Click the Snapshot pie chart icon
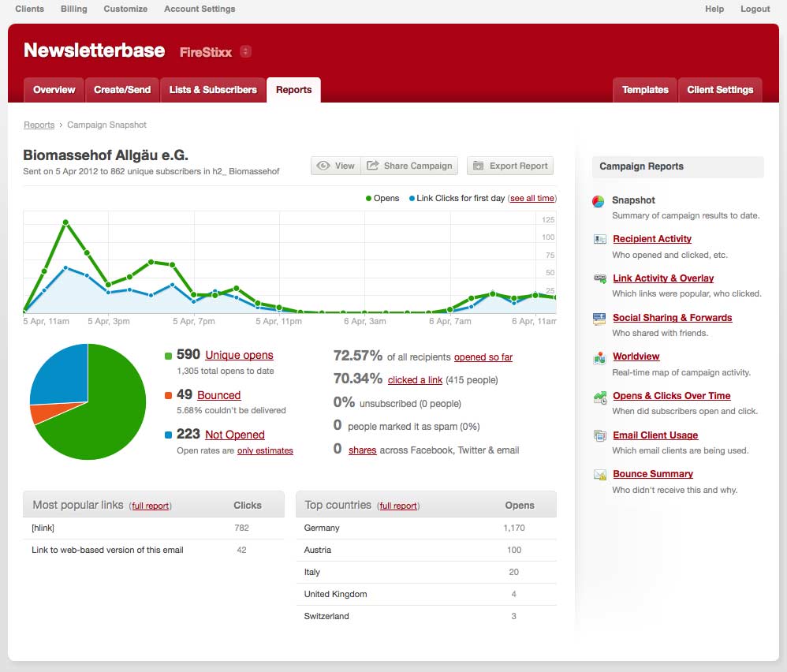Screen dimensions: 787x672 click(x=599, y=201)
